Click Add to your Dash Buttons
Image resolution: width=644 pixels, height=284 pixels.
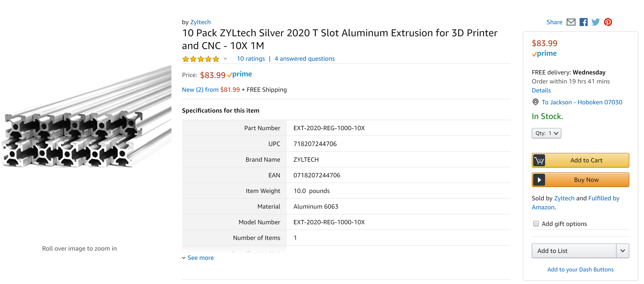tap(580, 270)
